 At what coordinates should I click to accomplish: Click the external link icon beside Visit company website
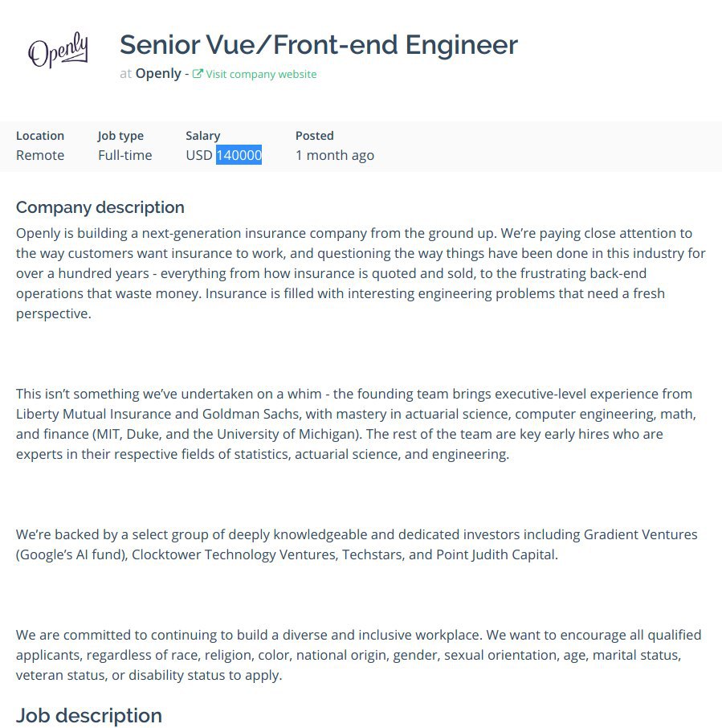pos(198,74)
